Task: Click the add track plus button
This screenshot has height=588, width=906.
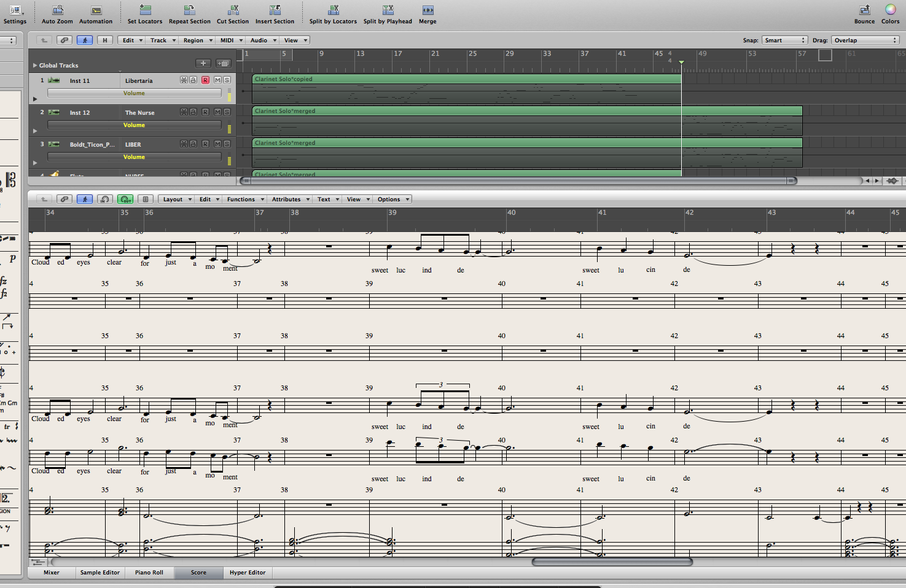Action: point(203,63)
